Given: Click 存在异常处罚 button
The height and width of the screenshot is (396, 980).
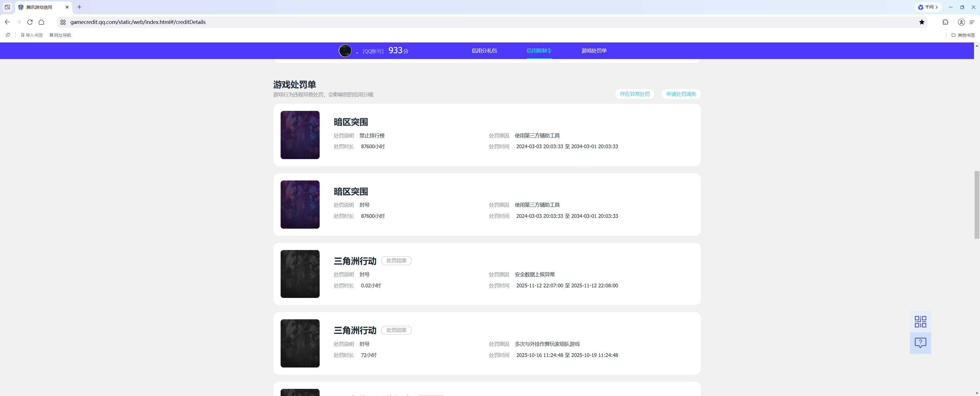Looking at the screenshot, I should click(x=634, y=94).
